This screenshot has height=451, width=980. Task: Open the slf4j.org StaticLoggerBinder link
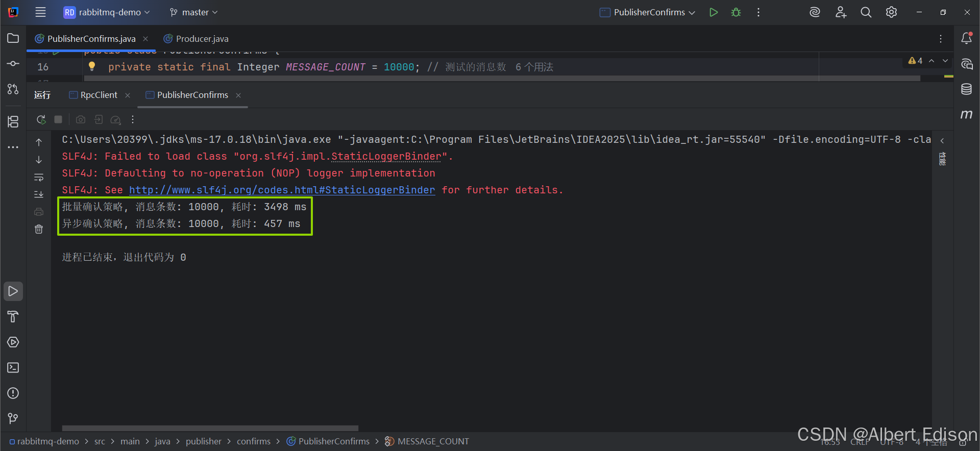[x=282, y=190]
